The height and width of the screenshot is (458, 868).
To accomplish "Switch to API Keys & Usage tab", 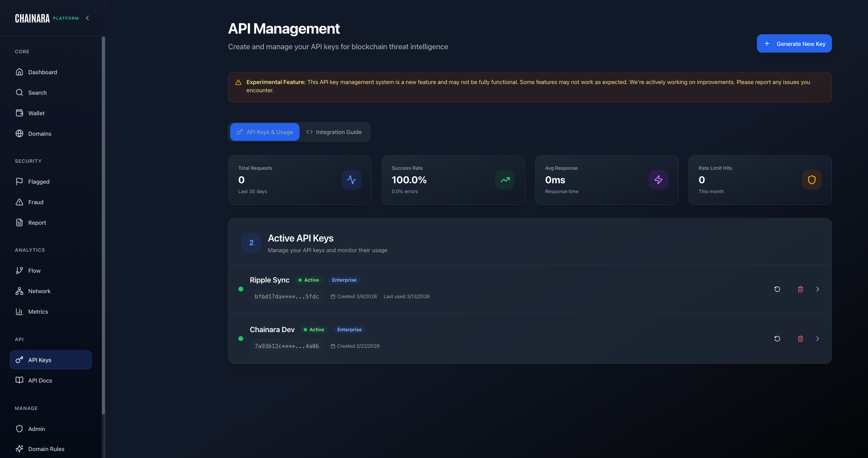I will pos(265,132).
